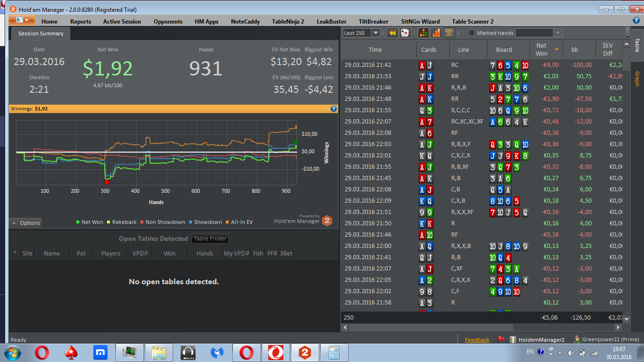
Task: Open the orange application menu button
Action: pyautogui.click(x=22, y=20)
